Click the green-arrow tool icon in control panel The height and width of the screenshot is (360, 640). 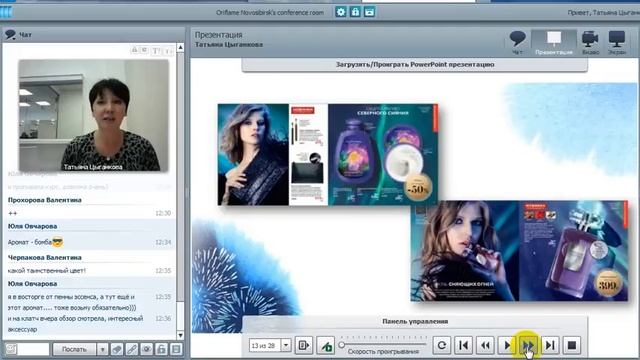point(326,346)
